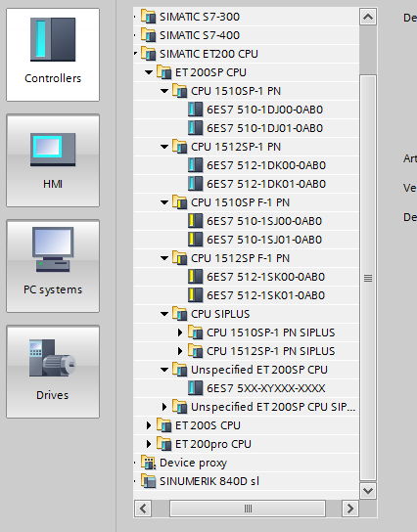Select the PC systems category

point(53,266)
